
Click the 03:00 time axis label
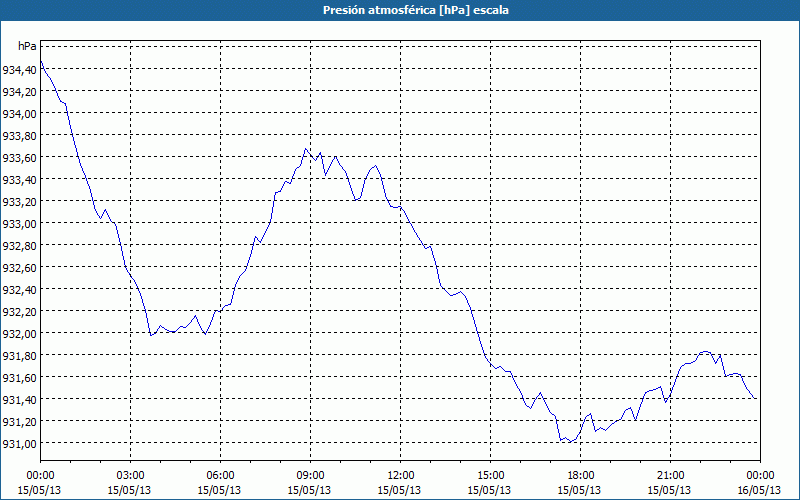(130, 476)
